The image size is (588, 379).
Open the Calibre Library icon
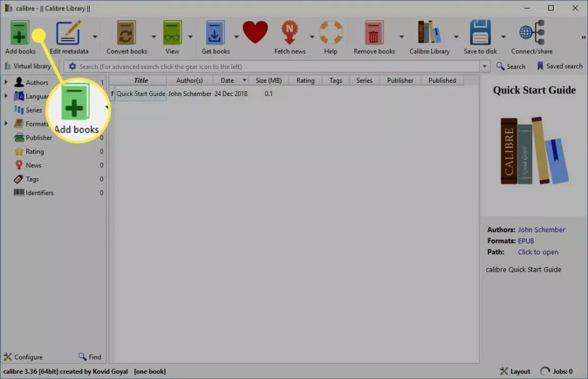pyautogui.click(x=430, y=32)
